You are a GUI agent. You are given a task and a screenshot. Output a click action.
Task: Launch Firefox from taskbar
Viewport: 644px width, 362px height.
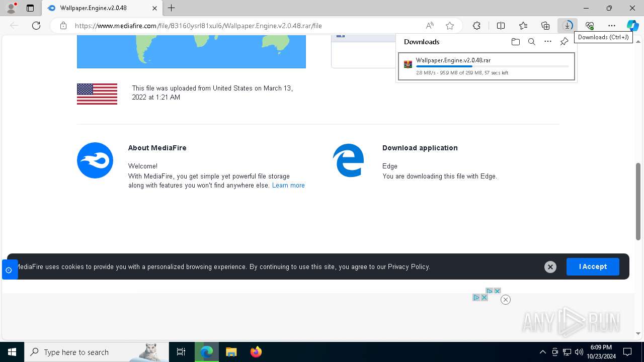[x=256, y=352]
